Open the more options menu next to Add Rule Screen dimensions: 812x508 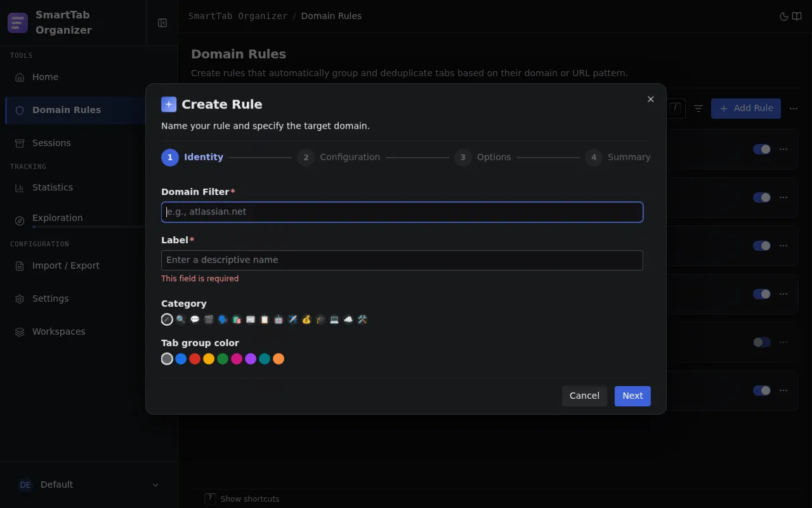coord(794,109)
